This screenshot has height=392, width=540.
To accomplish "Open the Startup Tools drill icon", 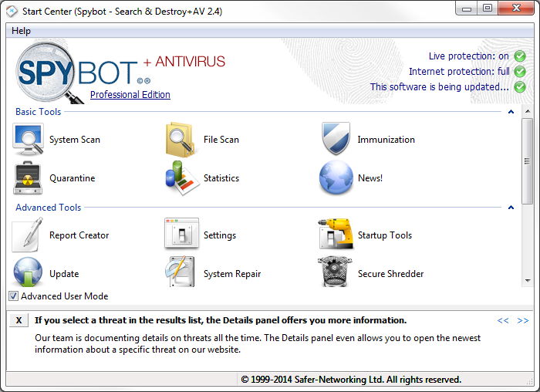I will click(x=336, y=234).
